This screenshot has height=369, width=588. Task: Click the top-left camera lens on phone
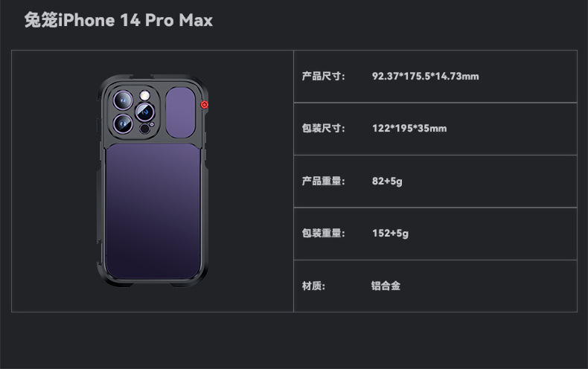(123, 100)
